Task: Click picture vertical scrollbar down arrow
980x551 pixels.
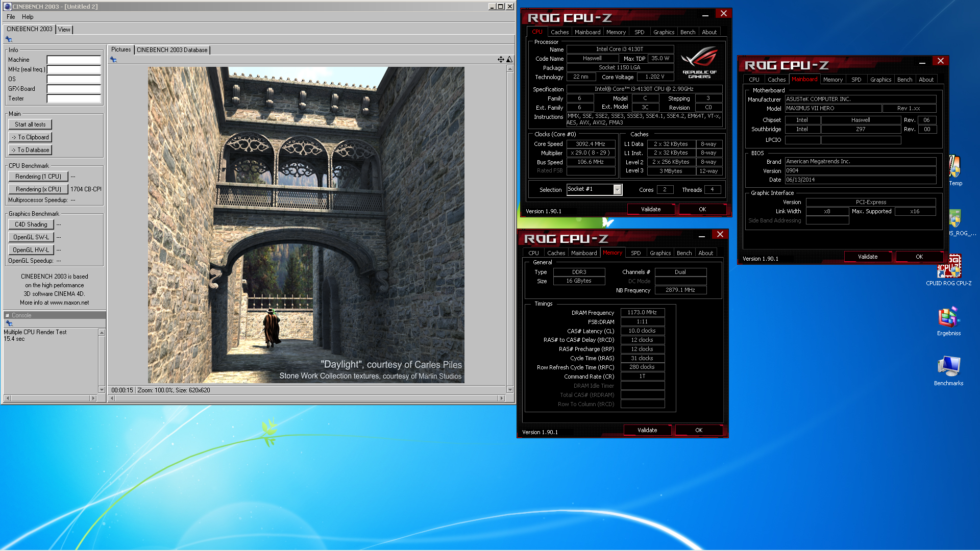Action: (510, 389)
